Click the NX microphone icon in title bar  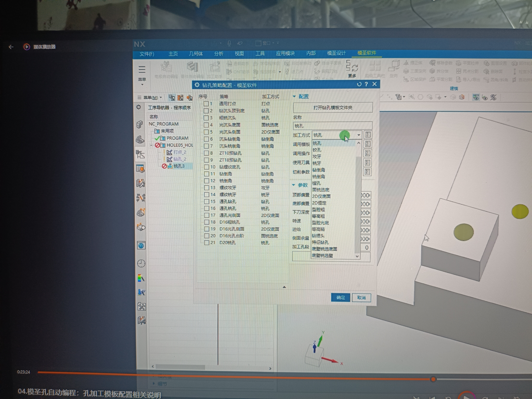click(229, 43)
